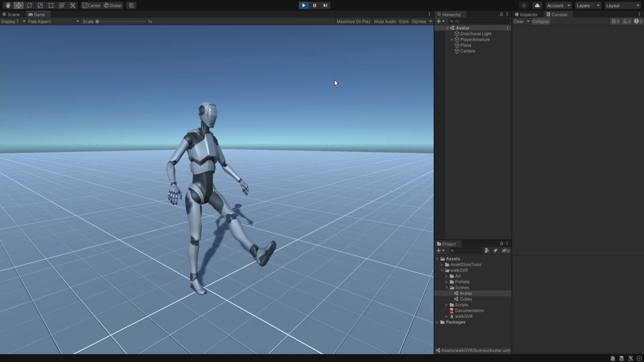The image size is (644, 362).
Task: Select the Rect transform tool
Action: pos(51,6)
